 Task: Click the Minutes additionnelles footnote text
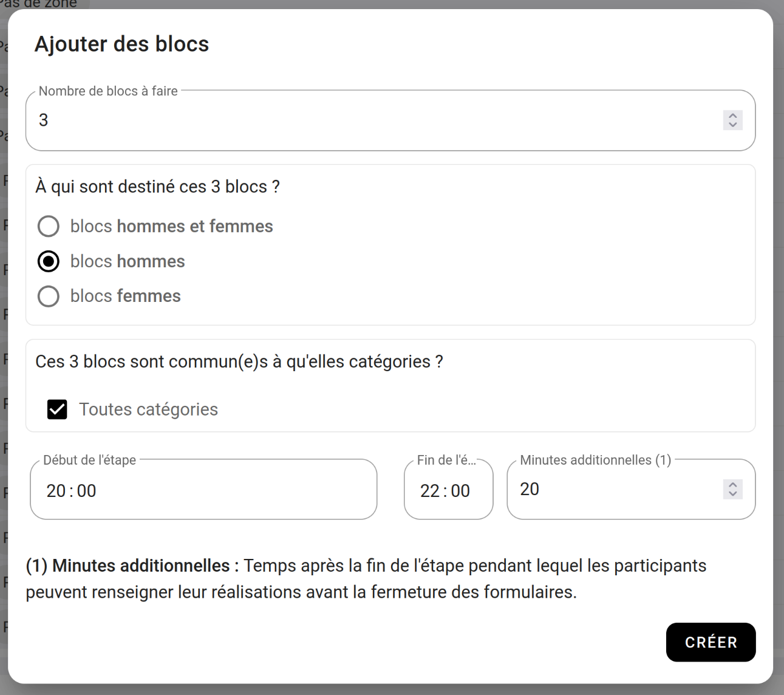click(366, 578)
